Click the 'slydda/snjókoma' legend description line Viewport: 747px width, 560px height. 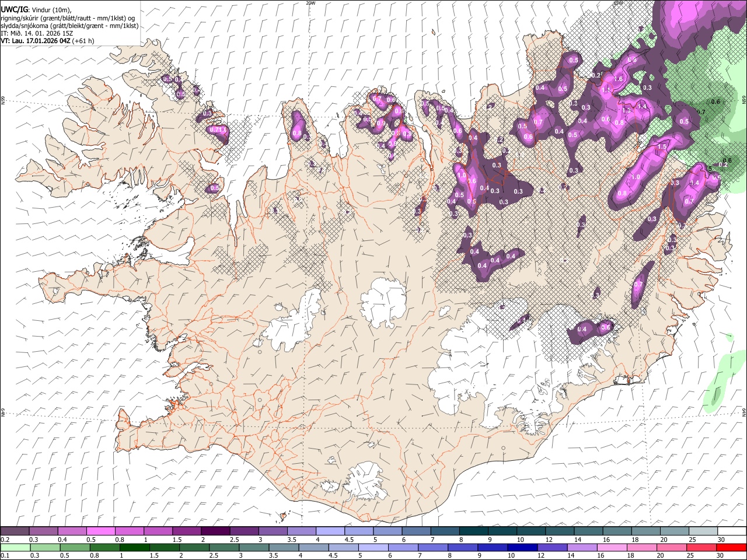tap(69, 26)
